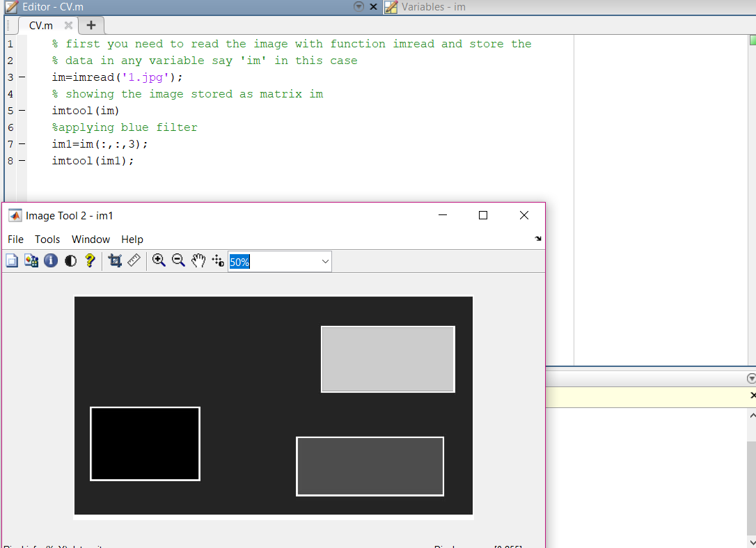Open the File menu of Image Tool
The image size is (756, 548).
coord(15,239)
